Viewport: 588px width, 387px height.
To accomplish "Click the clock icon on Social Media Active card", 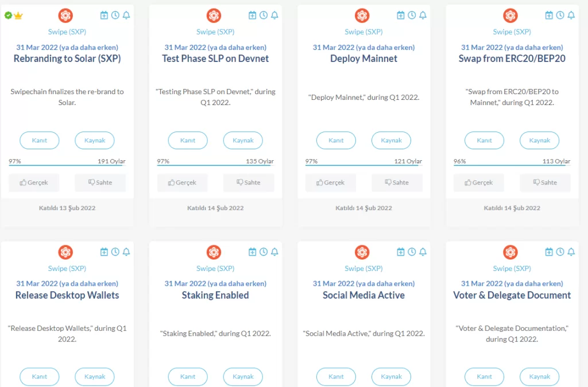I will pos(412,252).
